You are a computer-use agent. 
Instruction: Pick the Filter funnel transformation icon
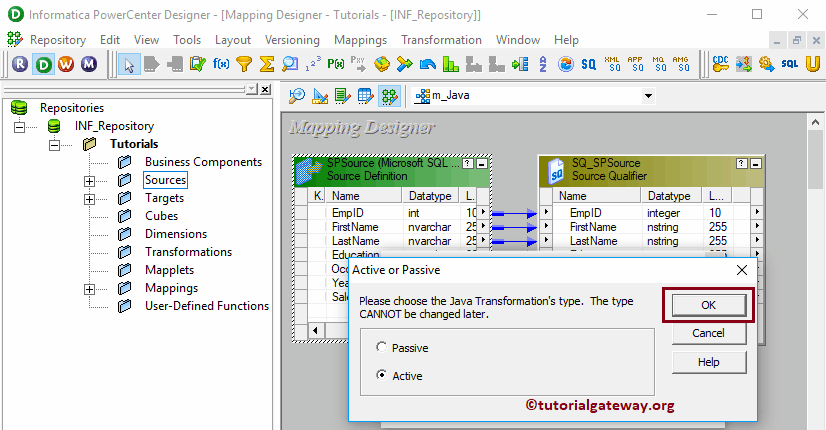pos(244,64)
